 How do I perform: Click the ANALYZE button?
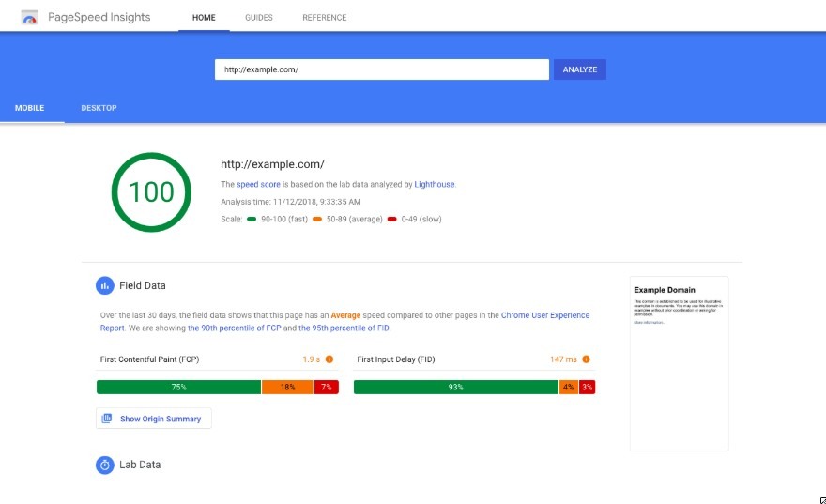coord(580,69)
